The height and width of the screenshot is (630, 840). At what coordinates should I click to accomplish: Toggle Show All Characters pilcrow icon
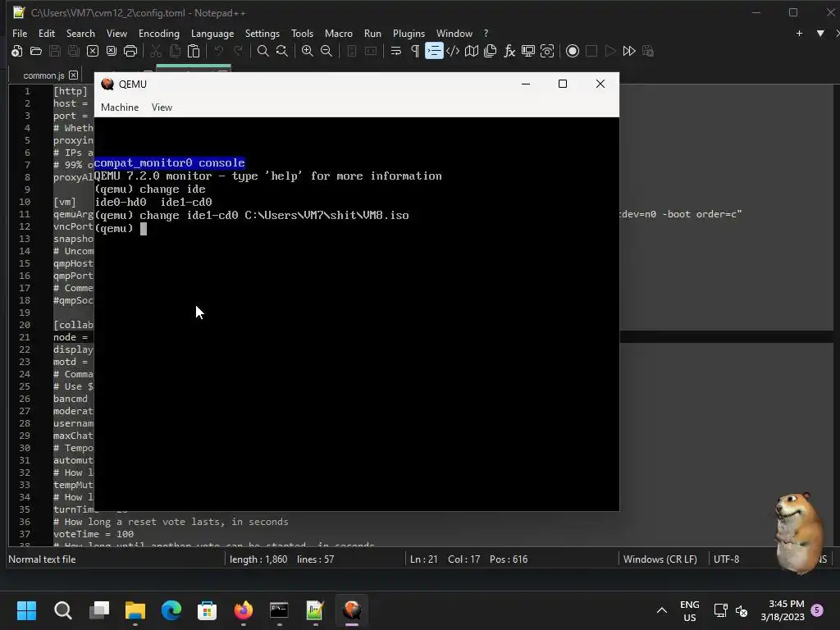pyautogui.click(x=414, y=51)
